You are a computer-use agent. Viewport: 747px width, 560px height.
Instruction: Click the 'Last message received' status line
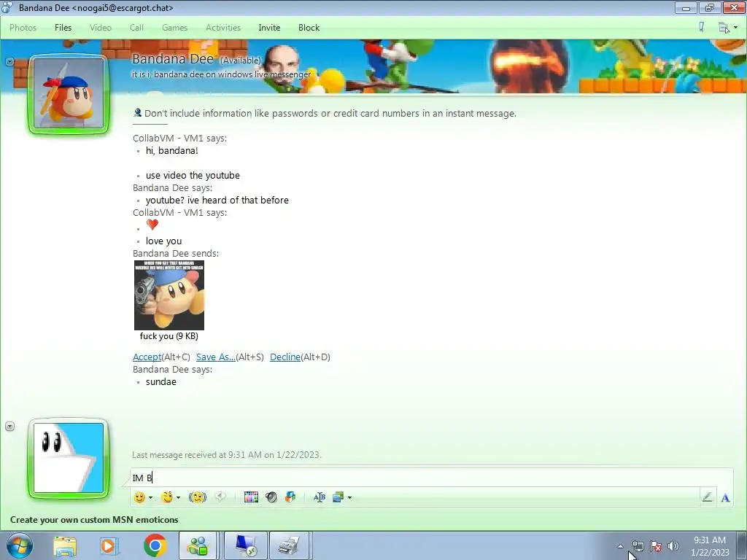coord(227,455)
